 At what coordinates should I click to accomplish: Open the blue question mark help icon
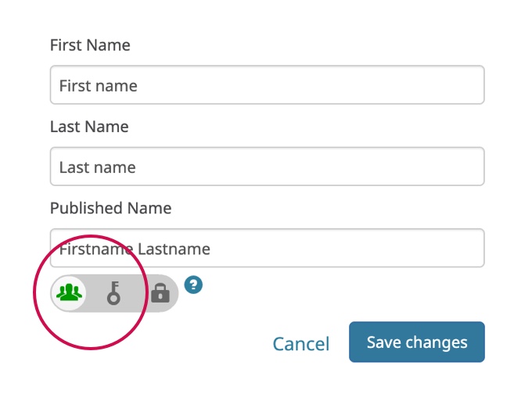pos(194,285)
